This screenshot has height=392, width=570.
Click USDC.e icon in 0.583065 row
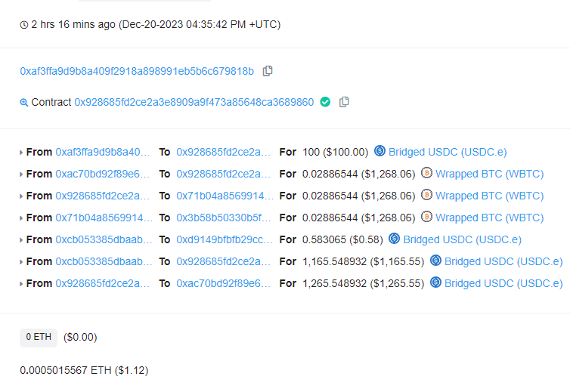pyautogui.click(x=395, y=239)
